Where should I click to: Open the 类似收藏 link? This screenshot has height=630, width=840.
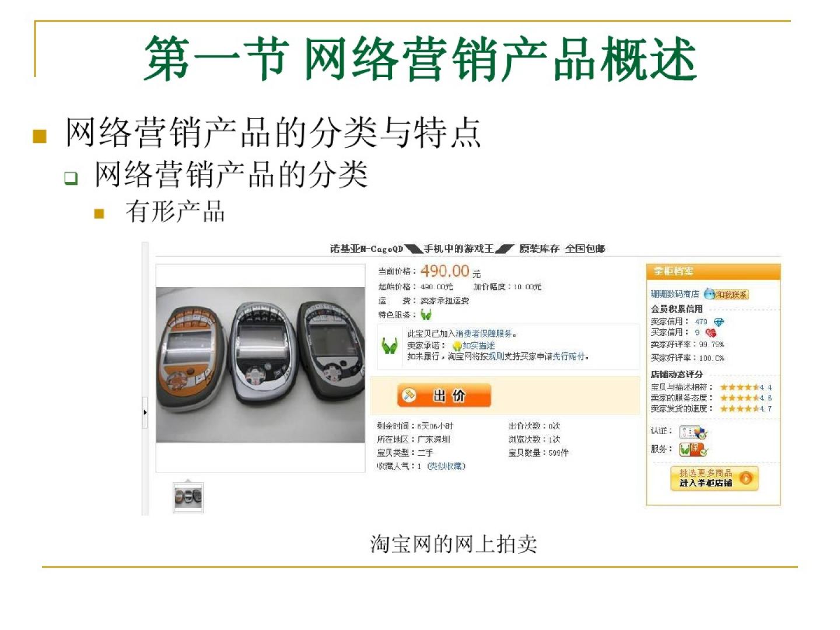point(446,466)
